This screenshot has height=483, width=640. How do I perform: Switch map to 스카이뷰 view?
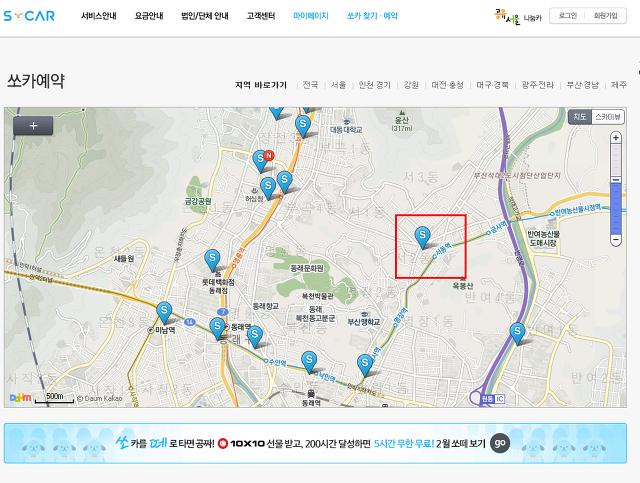coord(607,117)
